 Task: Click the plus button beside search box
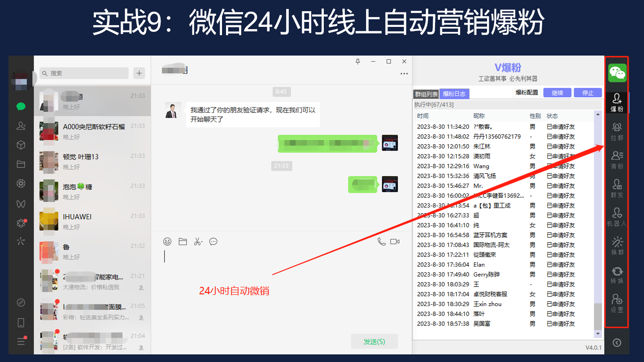139,73
